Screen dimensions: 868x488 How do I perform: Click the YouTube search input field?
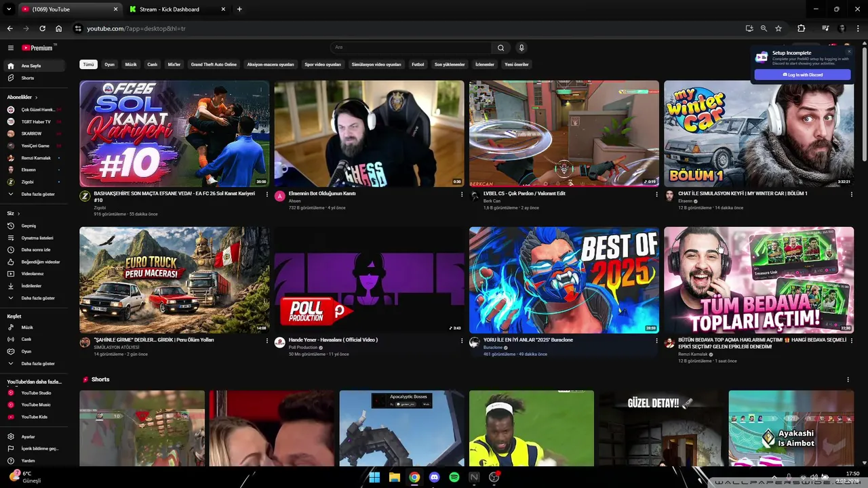(x=411, y=47)
